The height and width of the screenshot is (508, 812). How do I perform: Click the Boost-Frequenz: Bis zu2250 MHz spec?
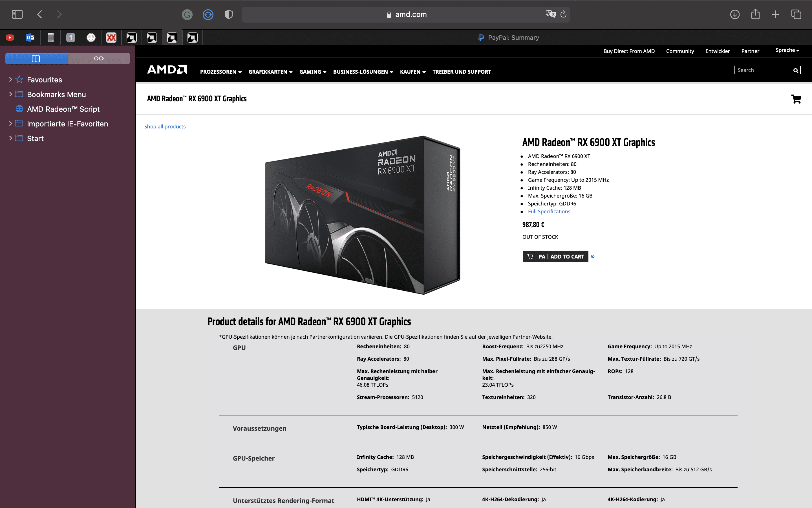pos(522,346)
